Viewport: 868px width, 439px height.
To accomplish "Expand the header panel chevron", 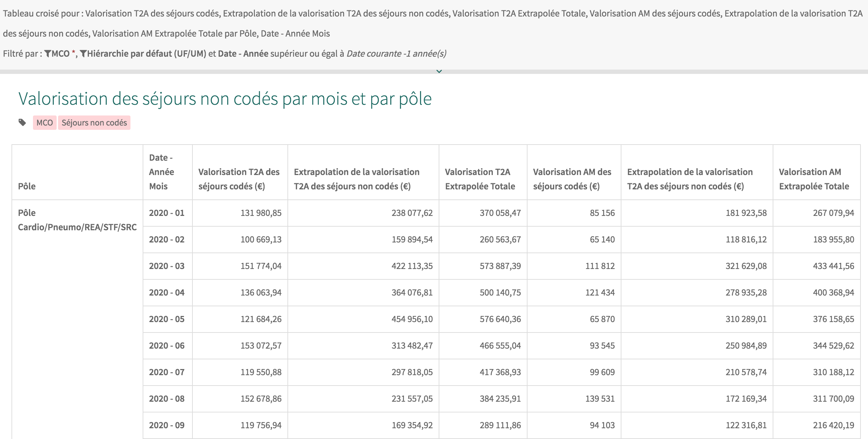I will (439, 71).
